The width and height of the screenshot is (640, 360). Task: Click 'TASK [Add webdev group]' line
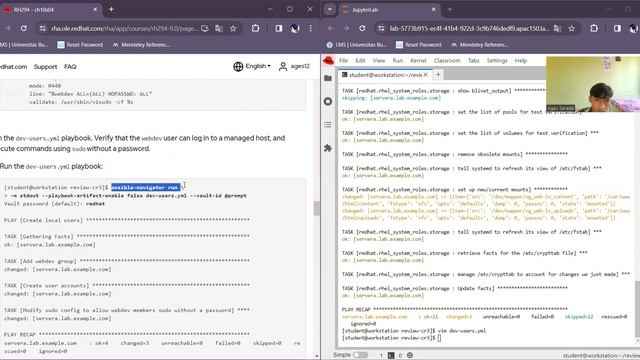click(127, 261)
